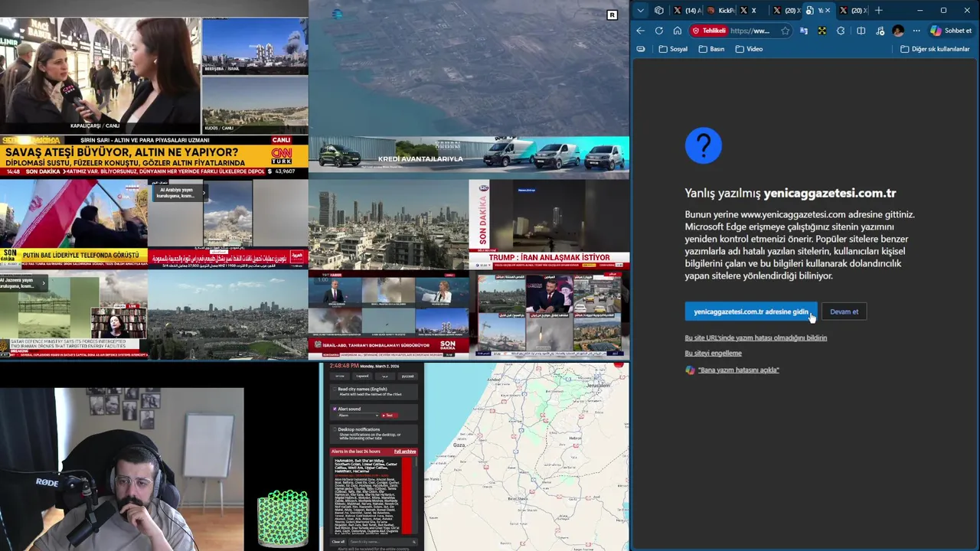Click Jerusalem label on the alert map
This screenshot has width=980, height=551.
(x=597, y=385)
